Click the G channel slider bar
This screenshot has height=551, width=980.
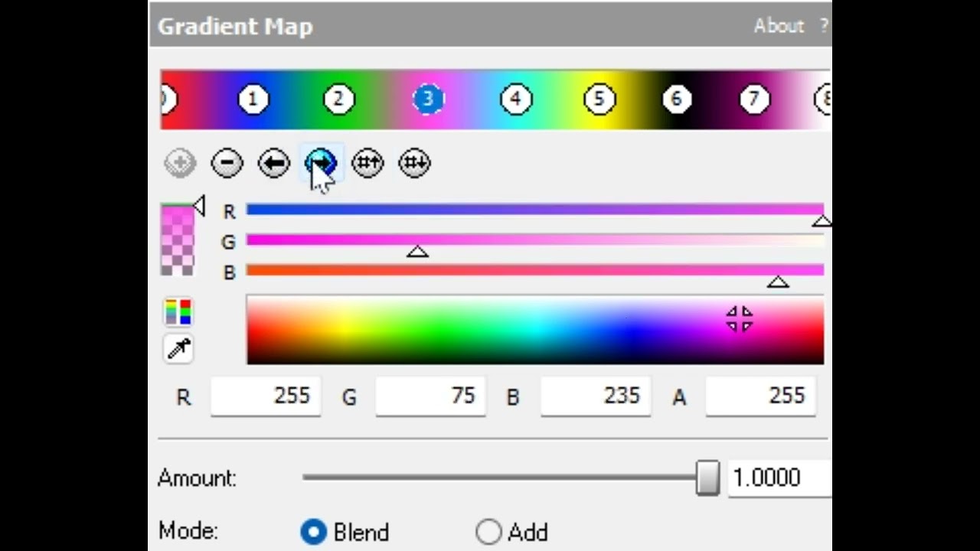coord(535,240)
